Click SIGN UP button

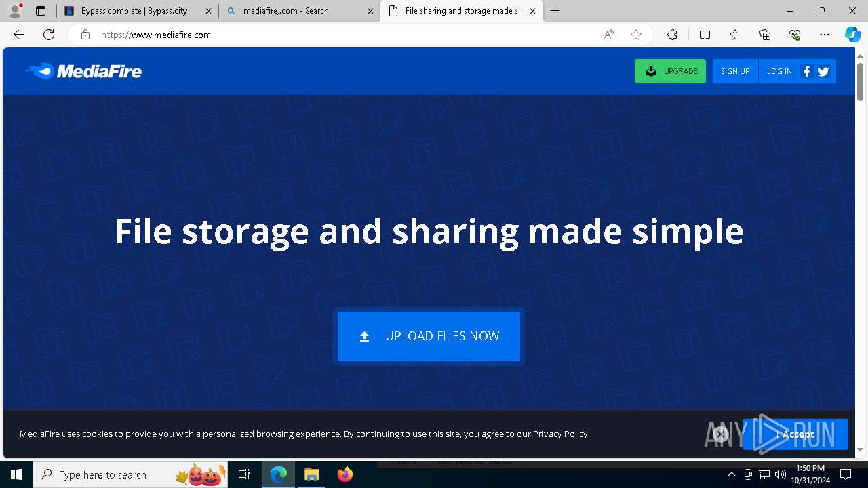coord(735,71)
